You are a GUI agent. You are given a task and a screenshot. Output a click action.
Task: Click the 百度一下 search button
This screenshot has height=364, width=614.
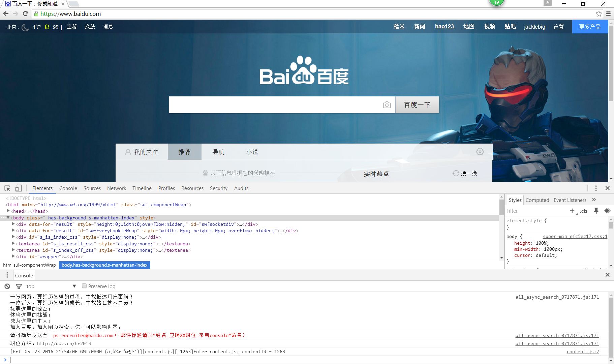pyautogui.click(x=417, y=105)
